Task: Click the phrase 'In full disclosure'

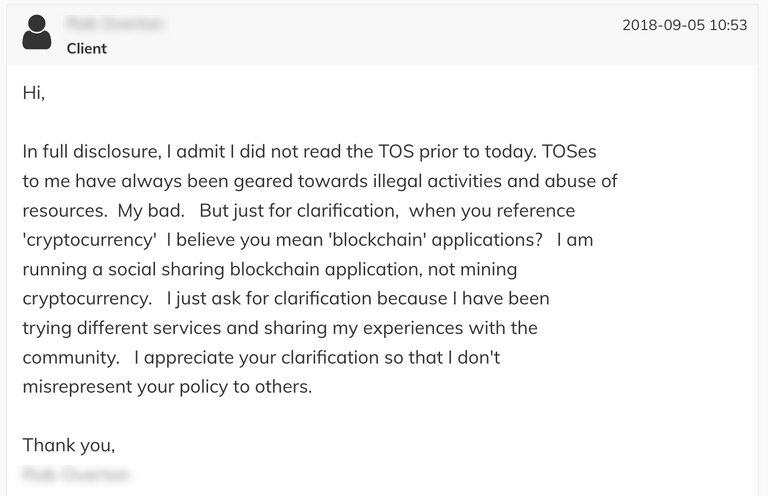Action: tap(92, 151)
